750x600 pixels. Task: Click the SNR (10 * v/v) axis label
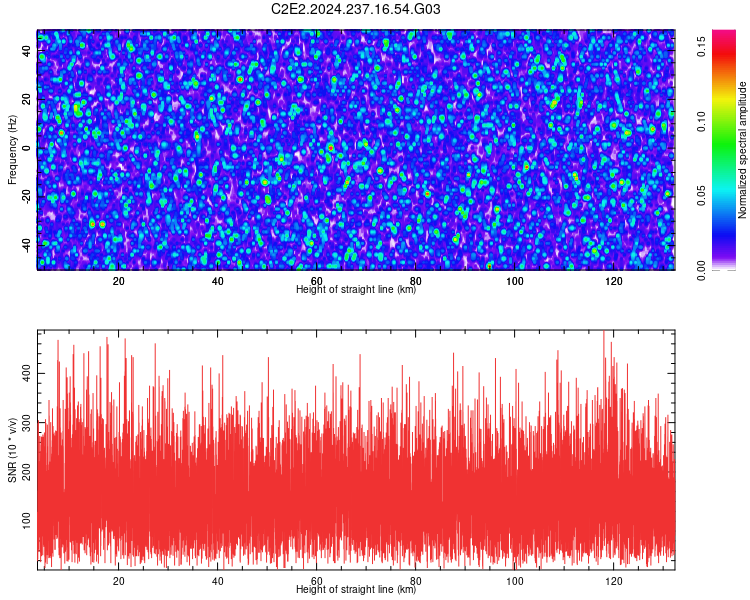[12, 450]
